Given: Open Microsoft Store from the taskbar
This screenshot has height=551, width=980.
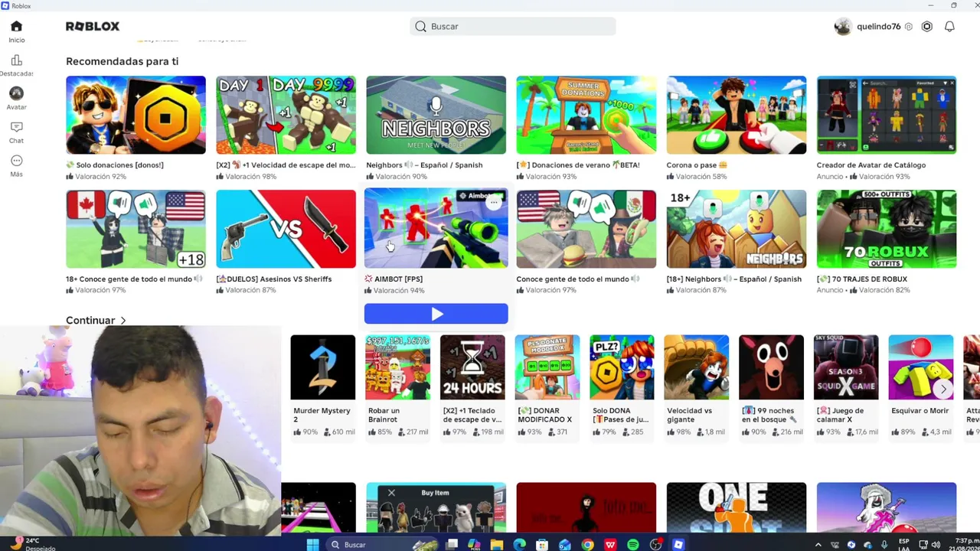Looking at the screenshot, I should tap(542, 545).
